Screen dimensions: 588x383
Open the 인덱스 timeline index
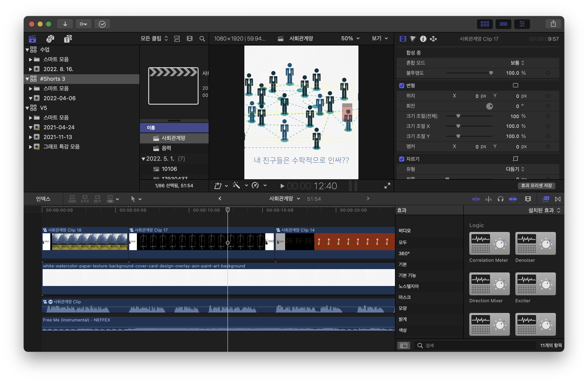point(43,199)
